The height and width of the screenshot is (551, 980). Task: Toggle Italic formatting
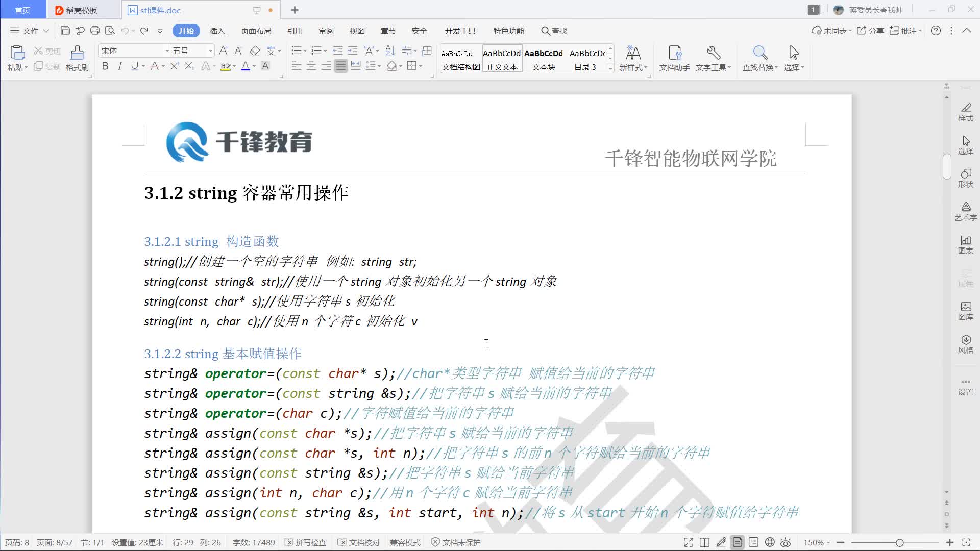pos(120,66)
